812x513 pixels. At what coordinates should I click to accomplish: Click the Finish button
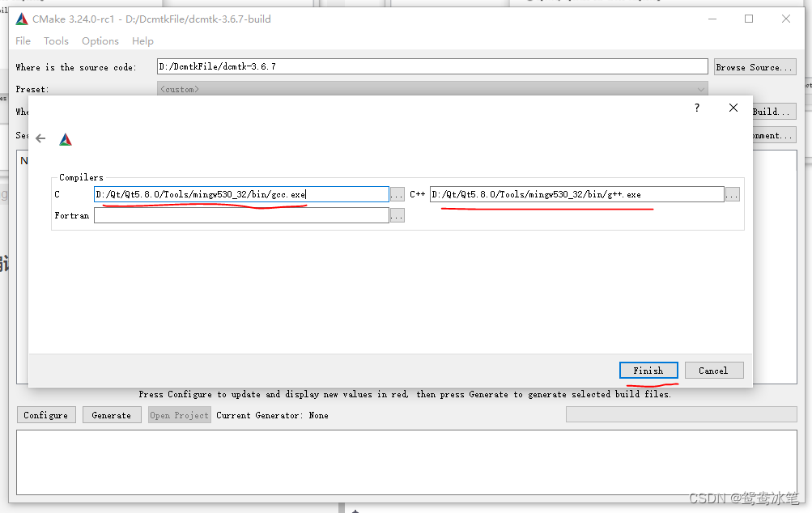coord(648,370)
